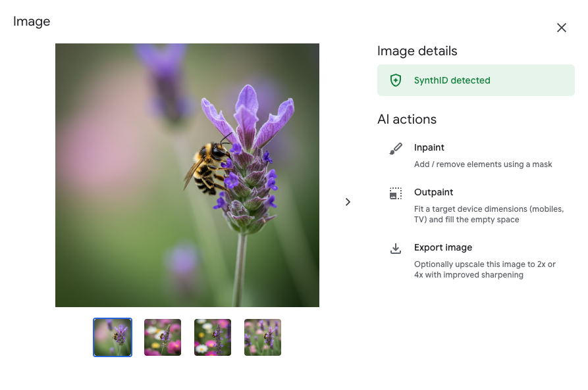Close the Image dialog
The image size is (588, 390).
562,28
